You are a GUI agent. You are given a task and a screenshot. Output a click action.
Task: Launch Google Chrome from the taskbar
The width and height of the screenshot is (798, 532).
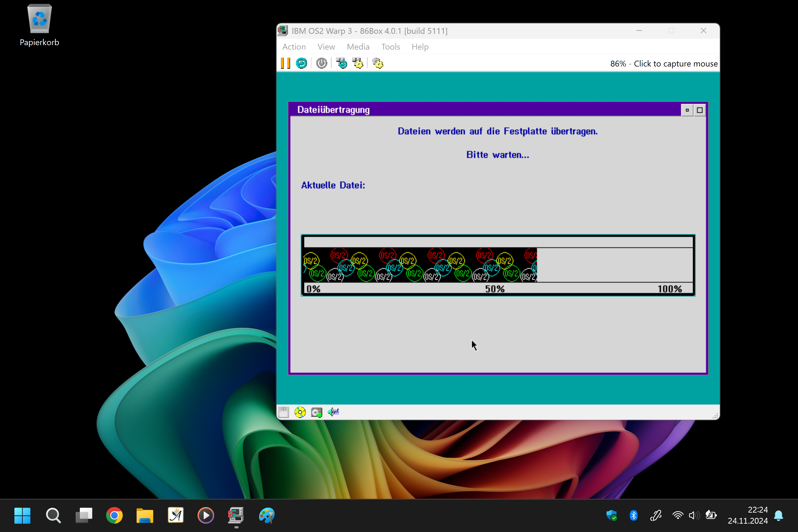click(114, 515)
